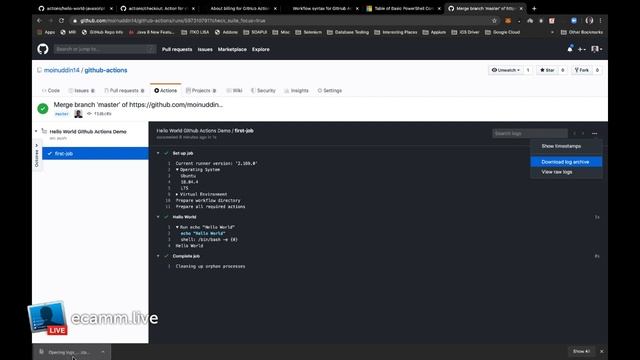This screenshot has height=360, width=640.
Task: Open the Chrome three-dot menu
Action: [600, 20]
